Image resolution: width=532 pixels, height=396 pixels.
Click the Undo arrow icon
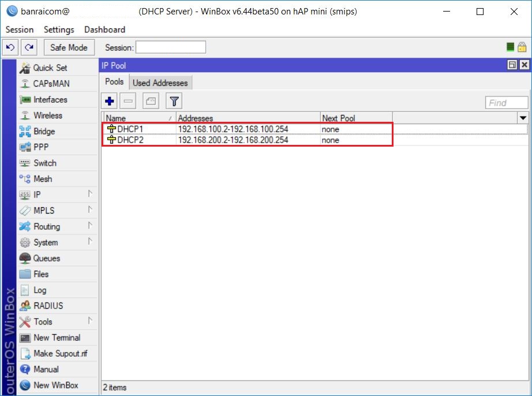[10, 47]
